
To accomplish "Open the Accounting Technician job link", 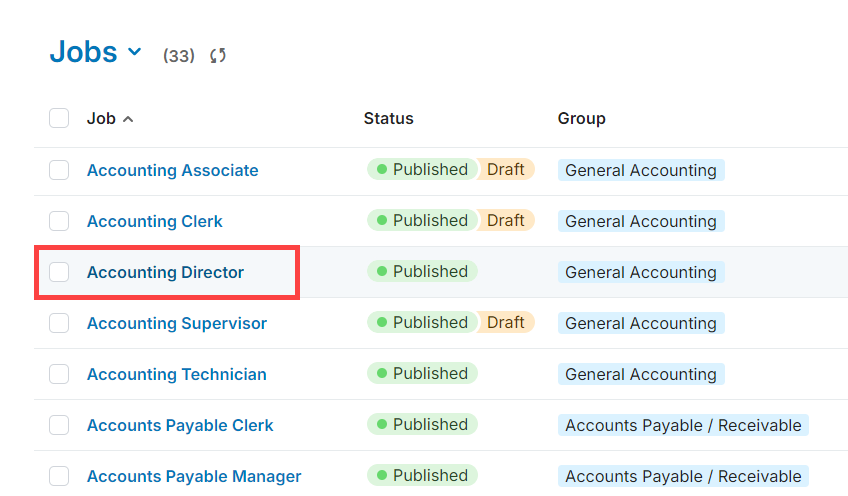I will pos(176,374).
